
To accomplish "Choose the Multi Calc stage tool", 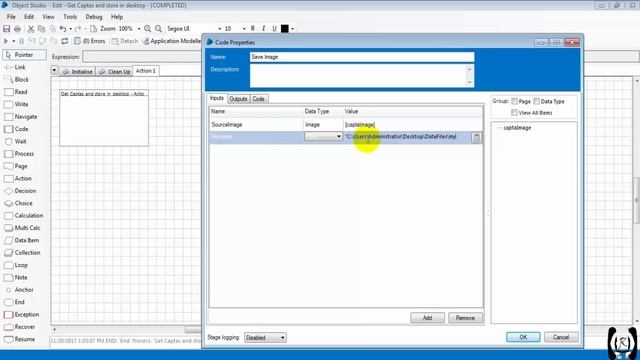I will click(22, 228).
